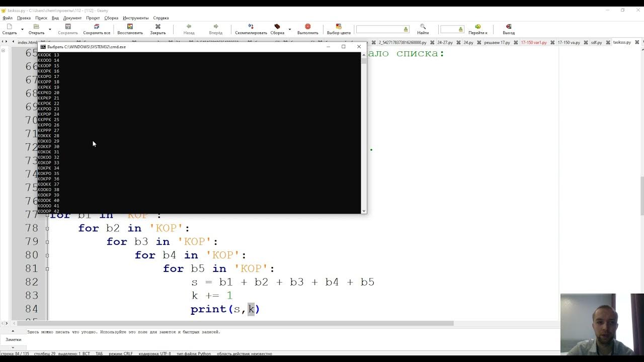Click the Закрыть toolbar icon

(x=157, y=27)
